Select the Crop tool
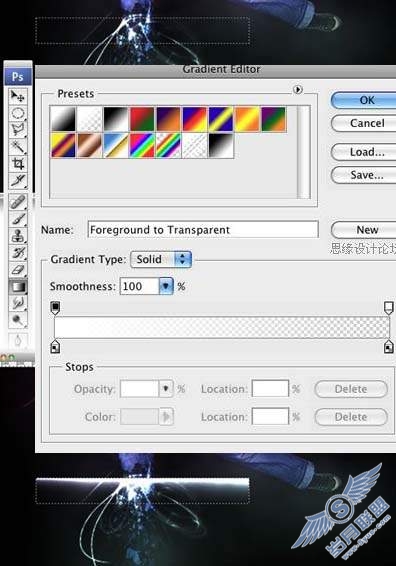This screenshot has width=396, height=566. 17,163
